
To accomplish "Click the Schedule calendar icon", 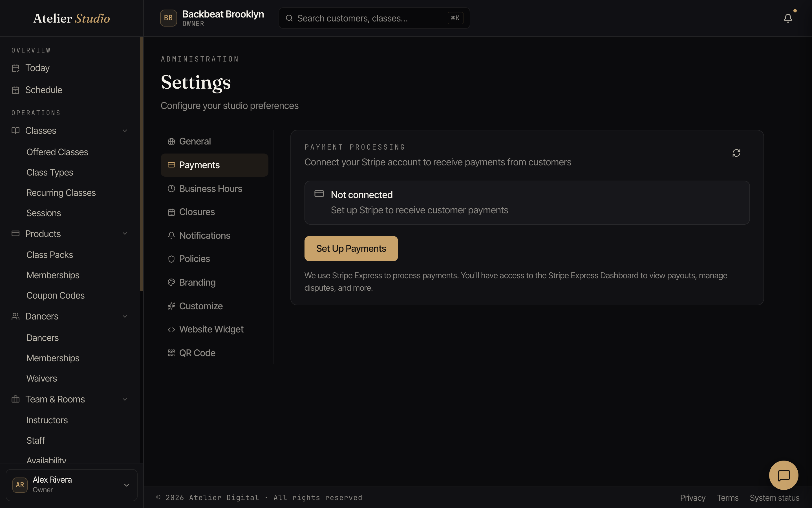I will coord(16,90).
